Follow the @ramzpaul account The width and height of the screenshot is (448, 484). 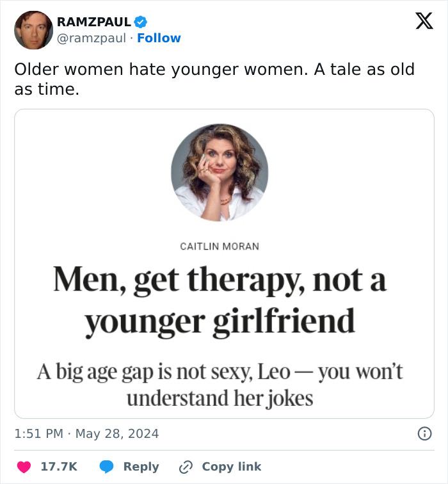(x=159, y=38)
